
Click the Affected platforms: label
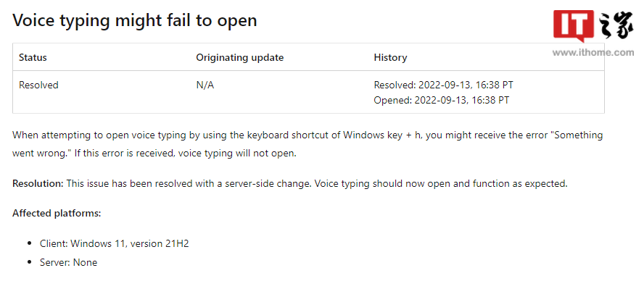pos(57,214)
